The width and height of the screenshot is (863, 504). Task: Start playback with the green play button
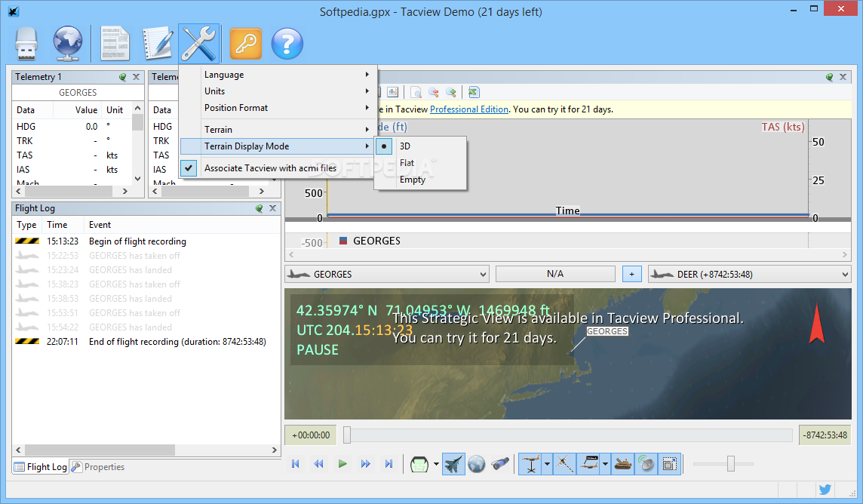[x=342, y=464]
